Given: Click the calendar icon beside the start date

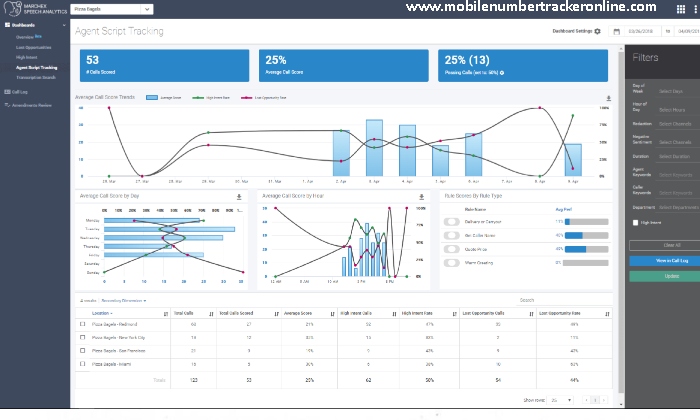Looking at the screenshot, I should click(x=617, y=31).
